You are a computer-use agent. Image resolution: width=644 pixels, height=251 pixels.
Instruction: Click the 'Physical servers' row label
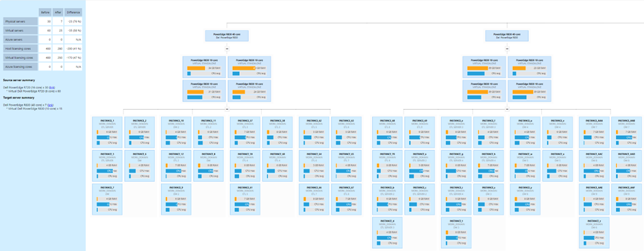pos(20,21)
